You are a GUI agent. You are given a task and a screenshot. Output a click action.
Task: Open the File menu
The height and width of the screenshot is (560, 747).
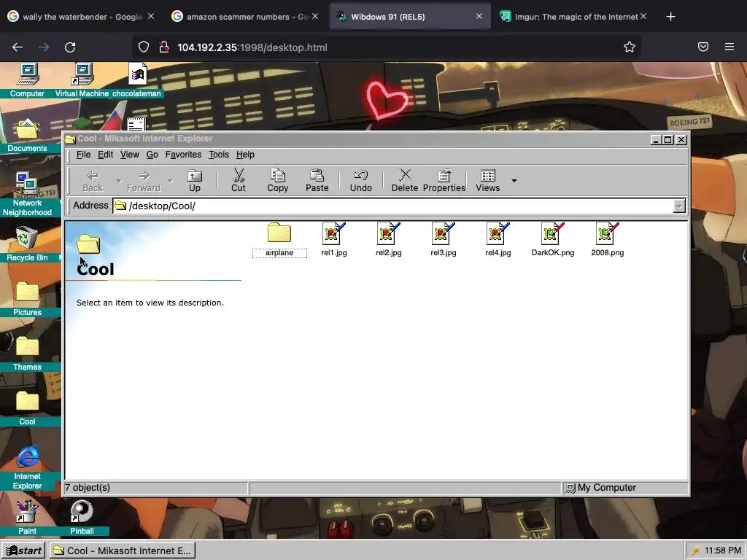click(x=83, y=155)
